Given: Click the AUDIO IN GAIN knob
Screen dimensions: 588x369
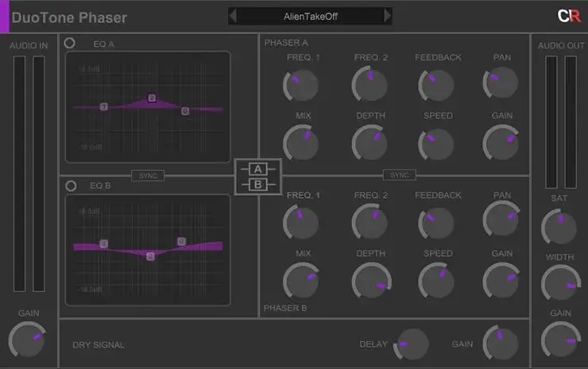Looking at the screenshot, I should pos(27,340).
